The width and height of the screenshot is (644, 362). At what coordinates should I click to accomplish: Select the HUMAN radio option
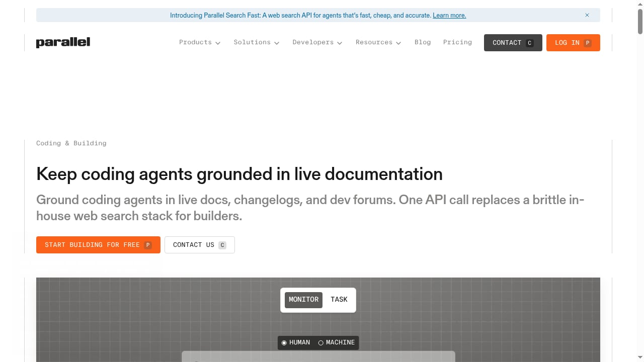pos(296,342)
